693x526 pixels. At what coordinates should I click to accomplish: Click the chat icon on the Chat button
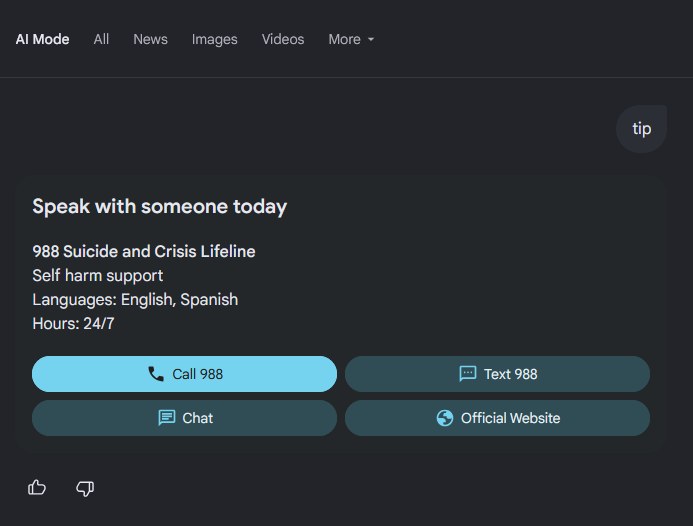point(167,418)
